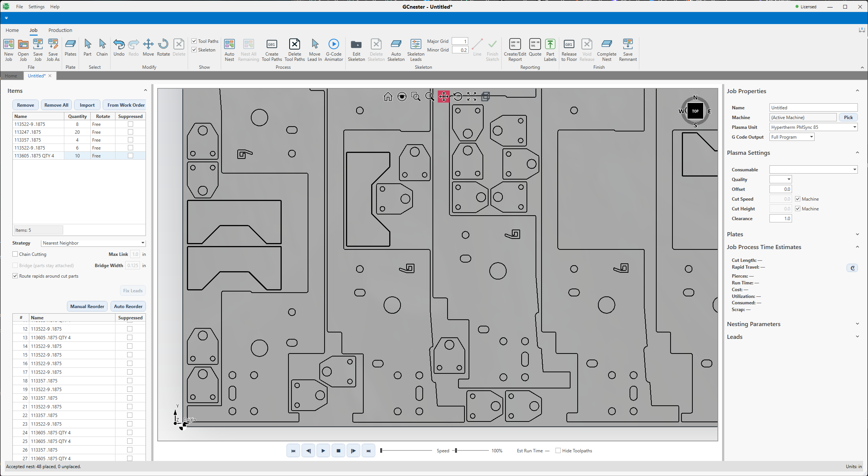Click the viewport Home view icon
The width and height of the screenshot is (868, 476).
click(388, 97)
